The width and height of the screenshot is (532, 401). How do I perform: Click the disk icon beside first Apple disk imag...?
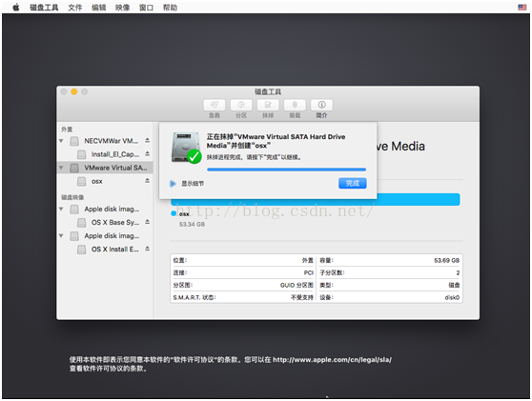[x=74, y=210]
